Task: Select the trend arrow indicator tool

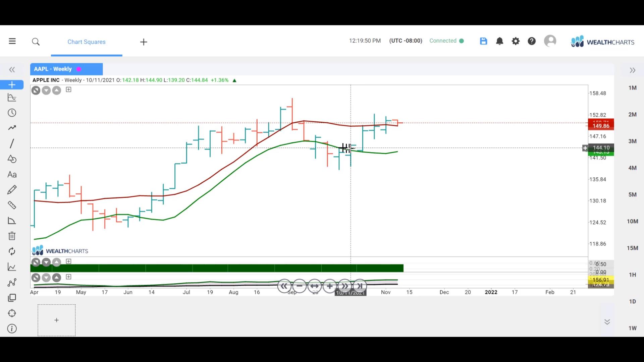Action: (x=12, y=128)
